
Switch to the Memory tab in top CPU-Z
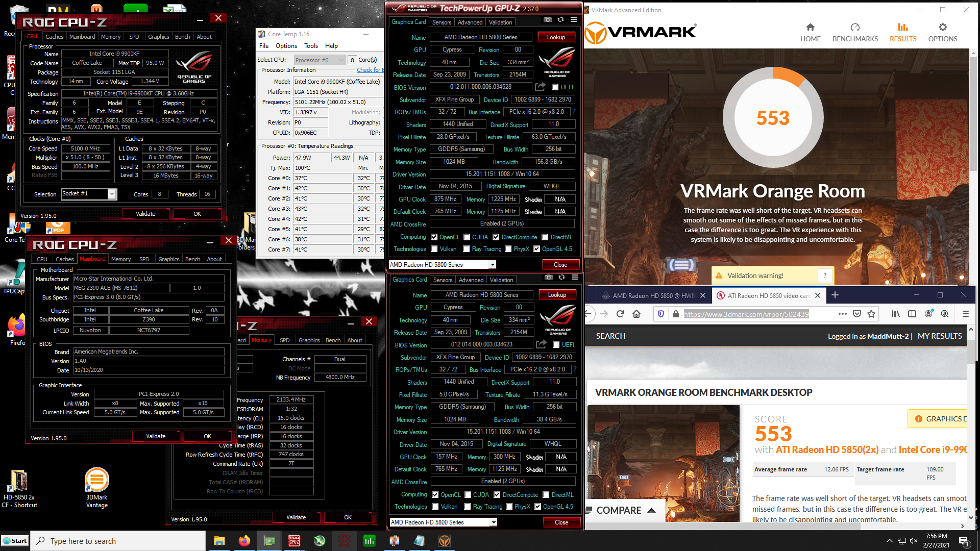coord(111,37)
